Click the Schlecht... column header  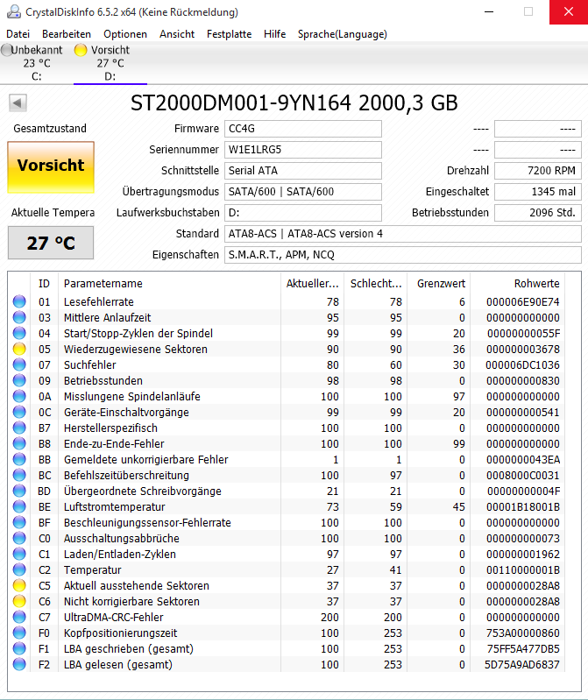click(375, 284)
